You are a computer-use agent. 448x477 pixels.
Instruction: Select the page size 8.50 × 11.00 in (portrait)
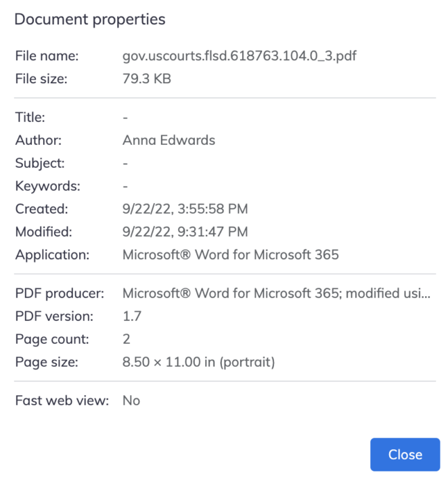click(x=198, y=362)
